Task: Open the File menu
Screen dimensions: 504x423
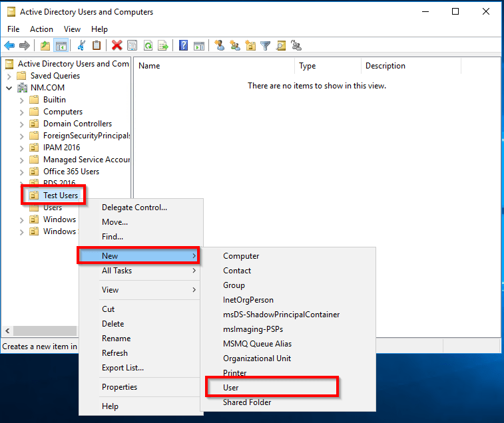Action: [13, 29]
